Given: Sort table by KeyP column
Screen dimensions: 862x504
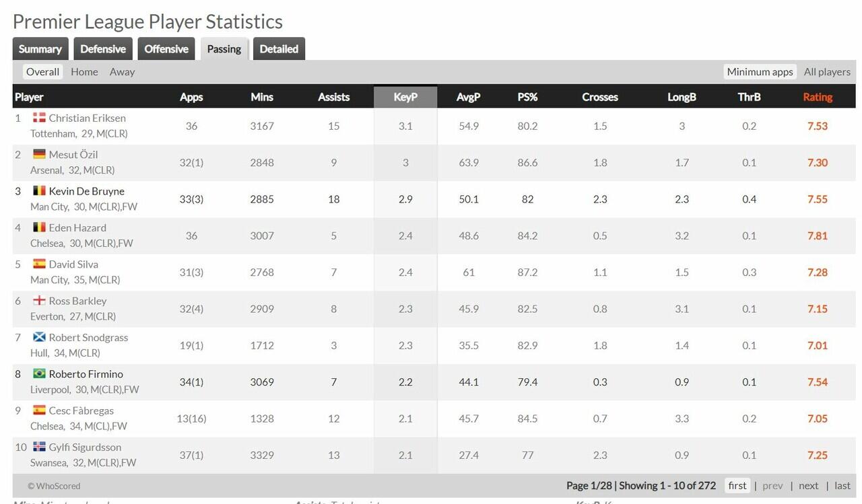Looking at the screenshot, I should tap(405, 97).
